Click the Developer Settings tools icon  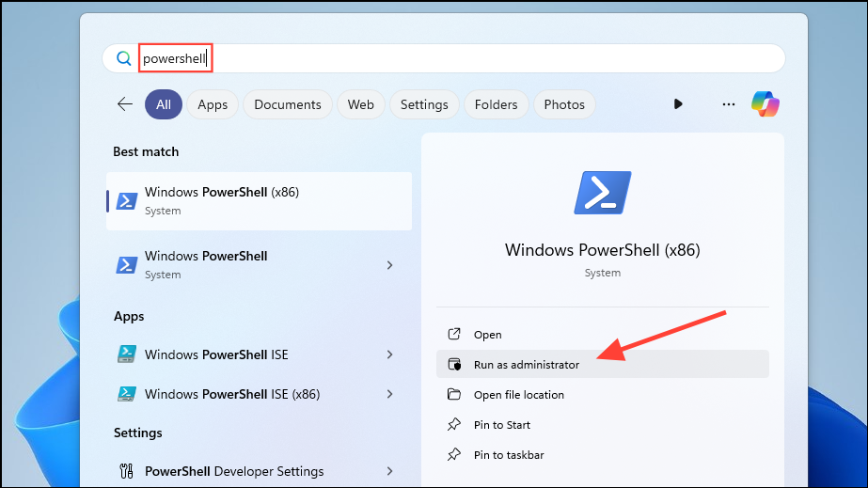(x=126, y=471)
